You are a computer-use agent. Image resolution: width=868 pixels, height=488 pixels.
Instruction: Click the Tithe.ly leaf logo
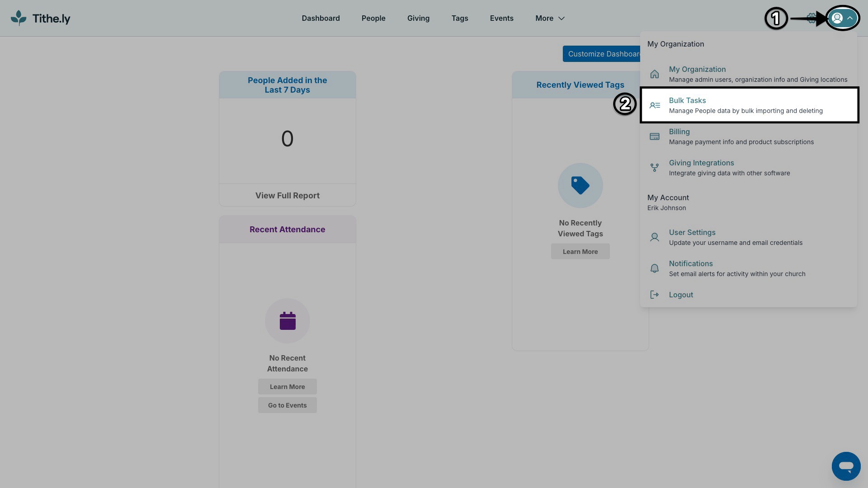pyautogui.click(x=19, y=18)
